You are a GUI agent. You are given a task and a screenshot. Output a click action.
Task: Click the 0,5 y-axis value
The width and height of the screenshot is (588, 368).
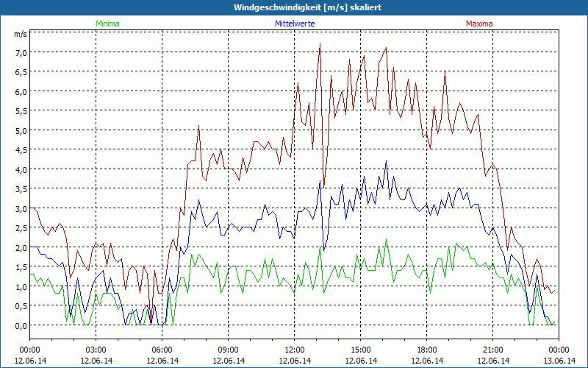(21, 307)
